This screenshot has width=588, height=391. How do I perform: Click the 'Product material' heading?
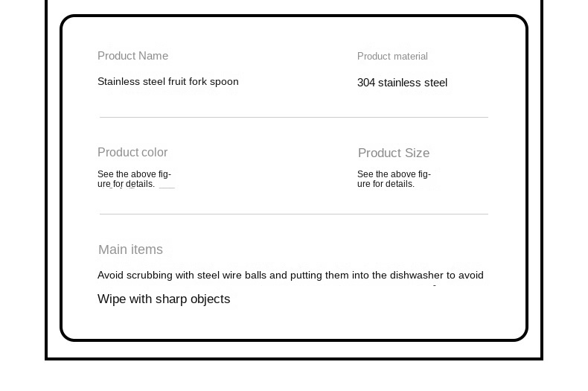392,57
